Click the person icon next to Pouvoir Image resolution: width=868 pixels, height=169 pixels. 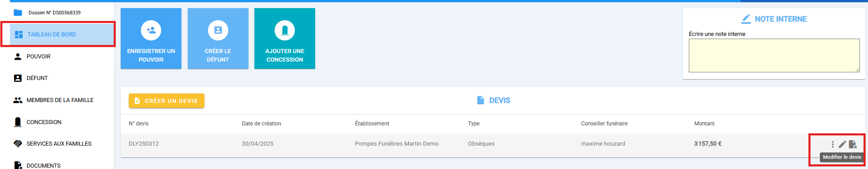(18, 56)
